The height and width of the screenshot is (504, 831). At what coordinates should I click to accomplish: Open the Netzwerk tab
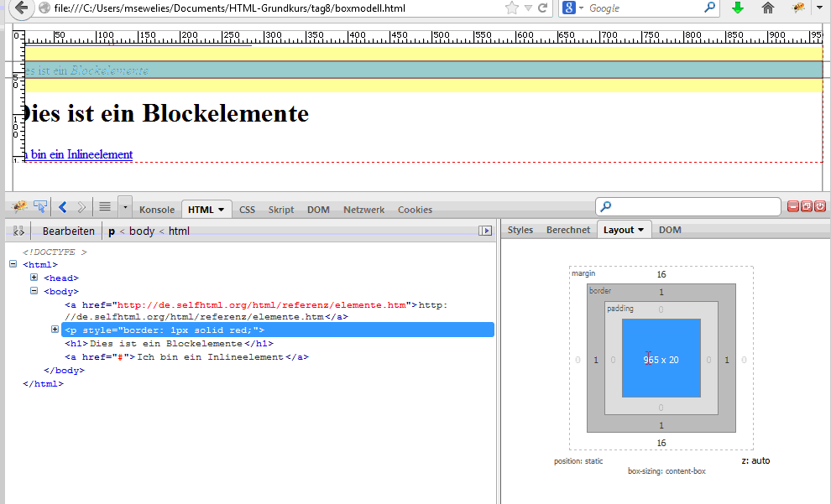tap(363, 210)
